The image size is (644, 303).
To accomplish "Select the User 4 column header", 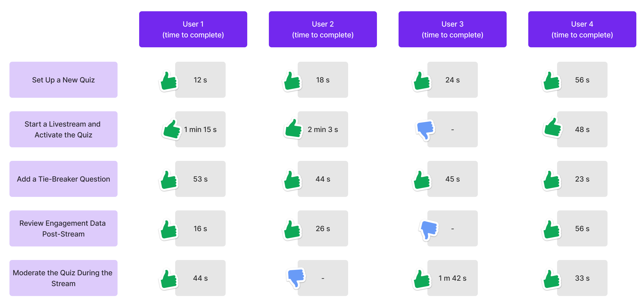I will coord(582,29).
